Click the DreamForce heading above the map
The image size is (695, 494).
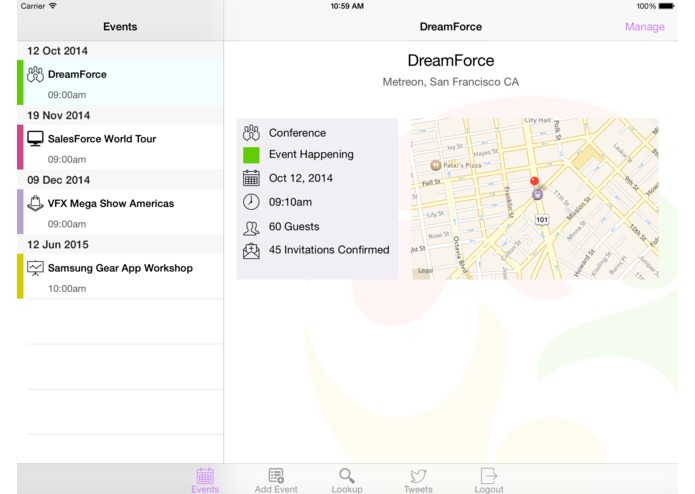(x=451, y=61)
